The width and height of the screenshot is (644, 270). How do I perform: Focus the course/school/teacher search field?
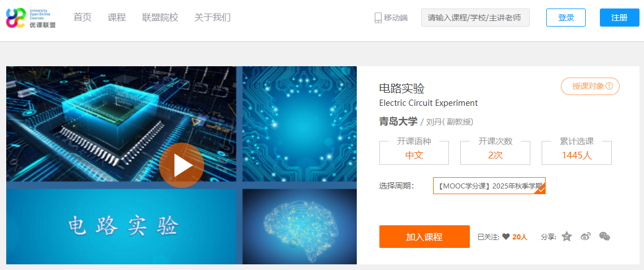475,18
